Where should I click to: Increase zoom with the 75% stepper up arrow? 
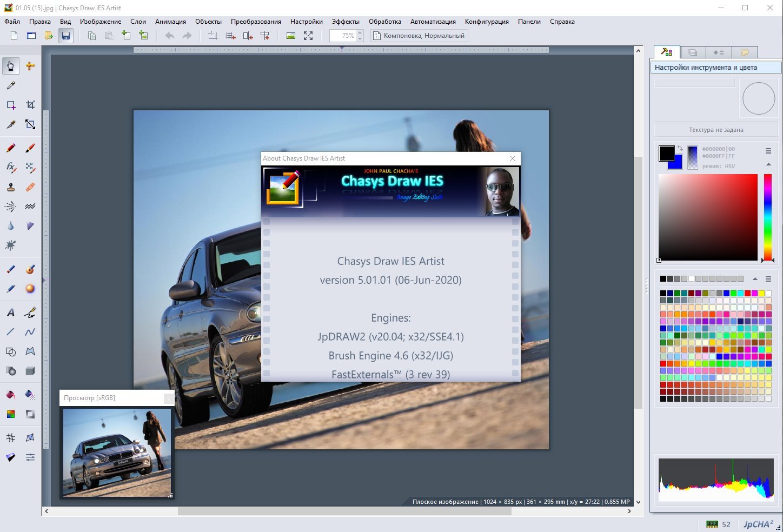(x=360, y=33)
